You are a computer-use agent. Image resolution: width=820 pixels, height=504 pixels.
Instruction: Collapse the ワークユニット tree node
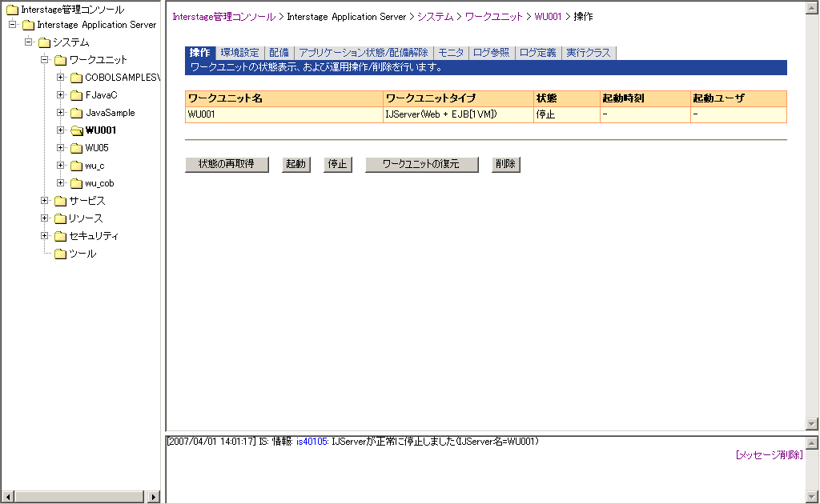tap(45, 60)
